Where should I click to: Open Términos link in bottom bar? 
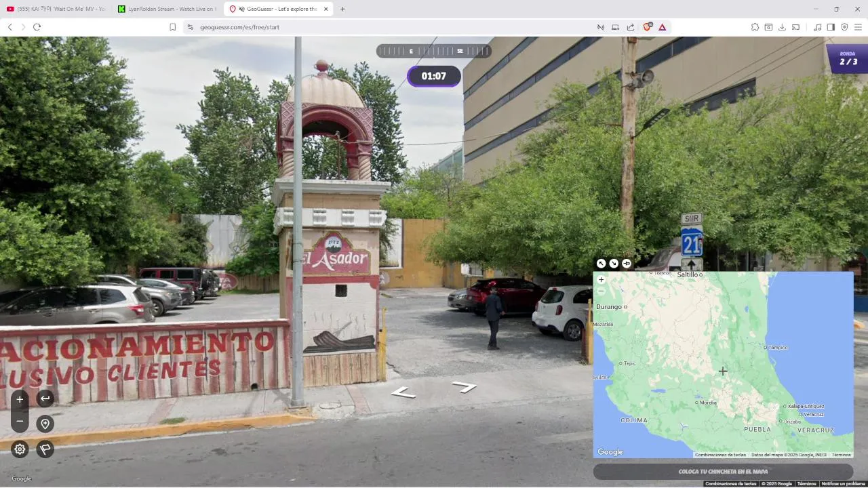(x=806, y=484)
